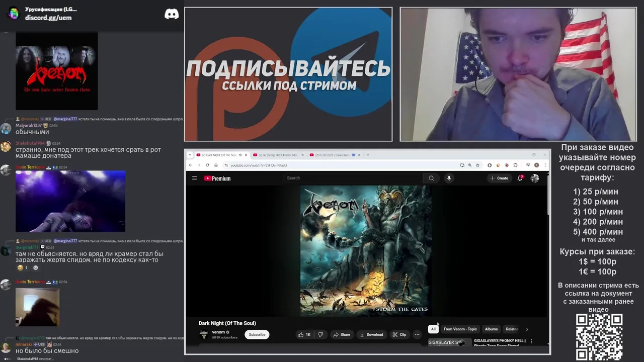The image size is (644, 362).
Task: Open the address bar zoom magnifier icon
Action: pyautogui.click(x=470, y=165)
